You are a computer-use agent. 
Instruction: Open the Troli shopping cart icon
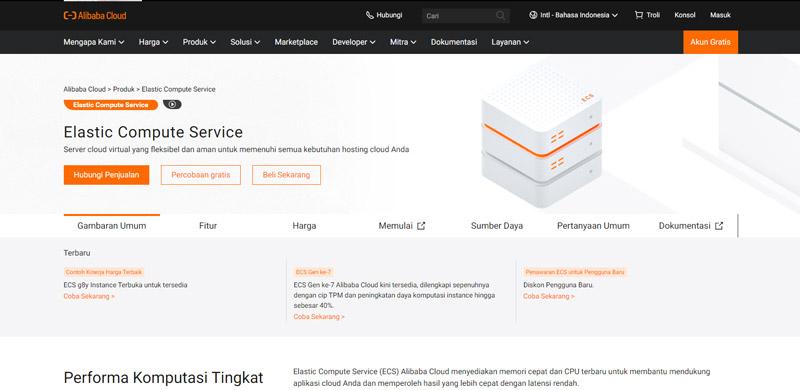[638, 15]
